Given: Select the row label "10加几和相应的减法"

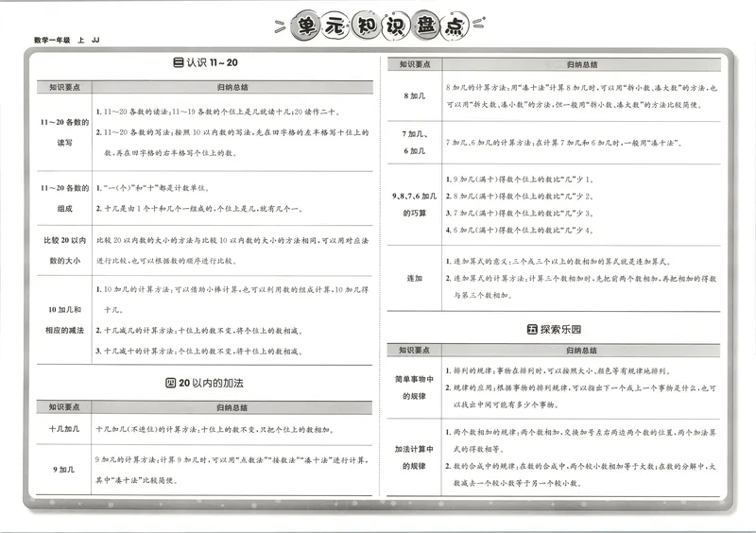Looking at the screenshot, I should point(64,319).
